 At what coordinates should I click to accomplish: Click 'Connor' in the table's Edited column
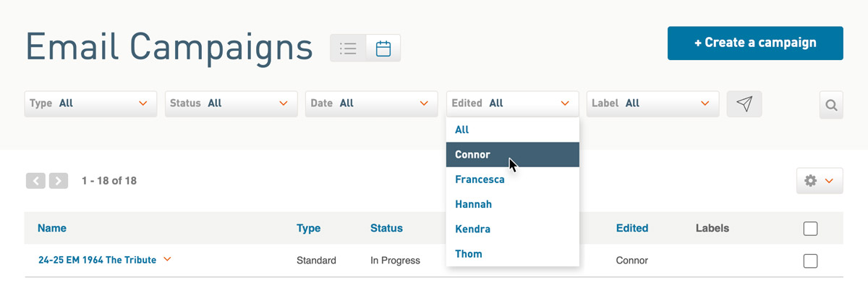pyautogui.click(x=632, y=260)
